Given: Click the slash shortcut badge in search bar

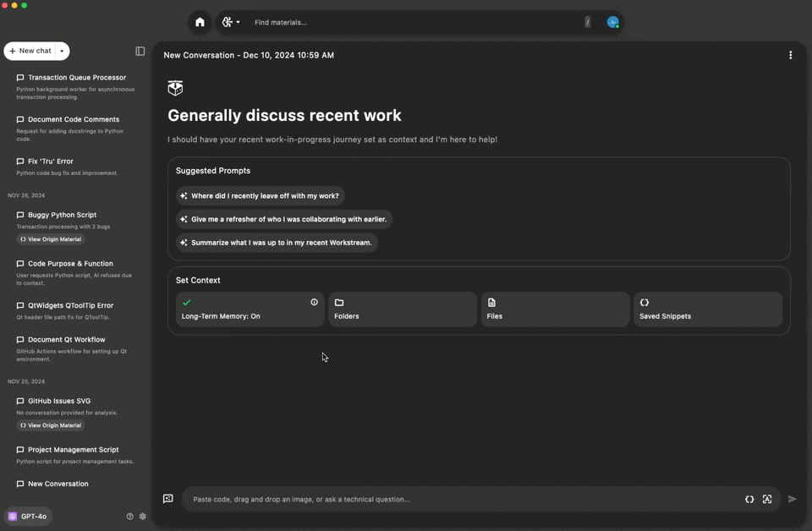Looking at the screenshot, I should click(x=587, y=22).
